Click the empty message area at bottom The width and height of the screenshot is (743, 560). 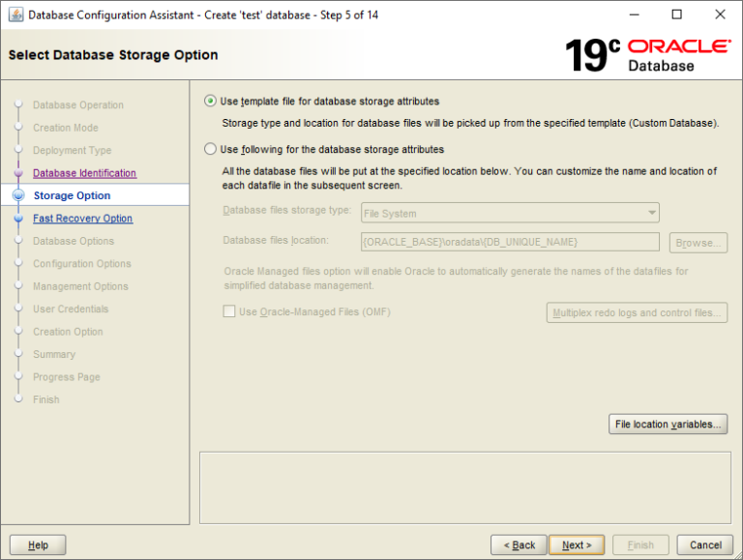point(465,487)
